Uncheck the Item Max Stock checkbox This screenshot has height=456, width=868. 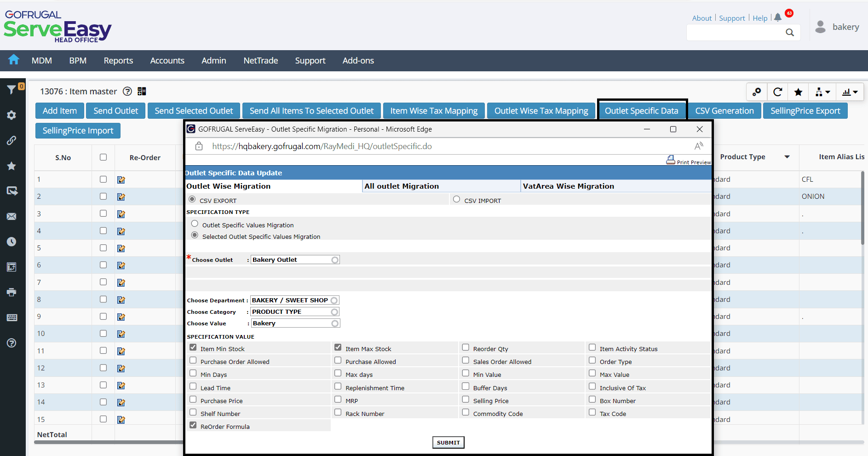point(338,347)
